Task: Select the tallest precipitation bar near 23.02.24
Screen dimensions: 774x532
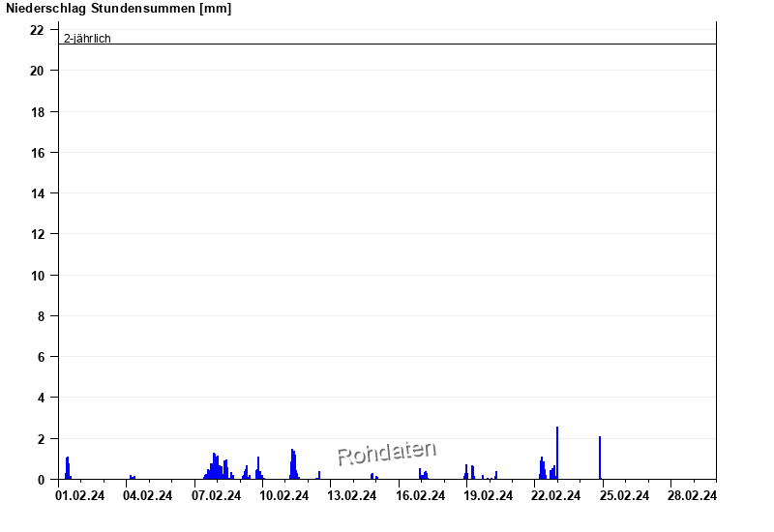Action: [557, 453]
